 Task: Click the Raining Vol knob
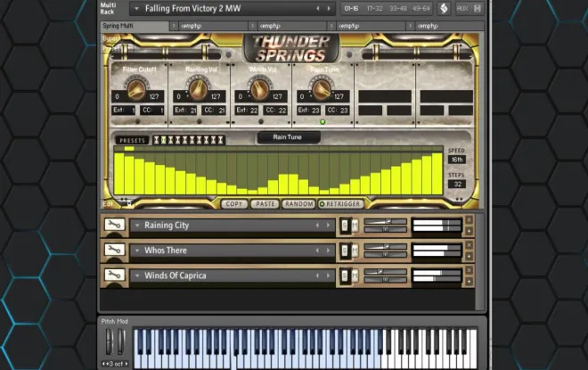(198, 89)
